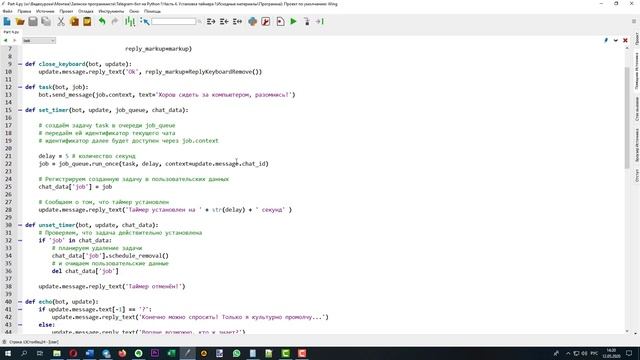The image size is (640, 360).
Task: Click the step-out arrow icon ending the toolbar
Action: click(x=320, y=21)
